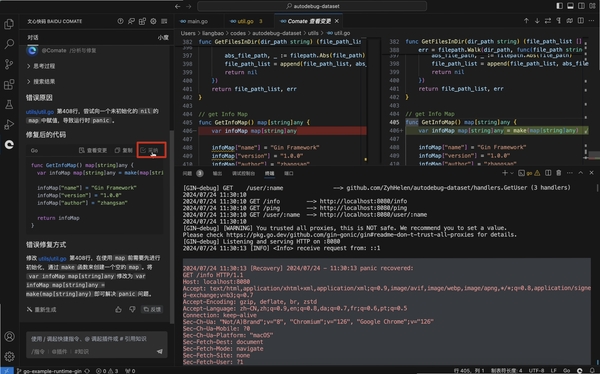Click the autodebug-dataset command center search
The width and height of the screenshot is (600, 374).
(x=312, y=6)
